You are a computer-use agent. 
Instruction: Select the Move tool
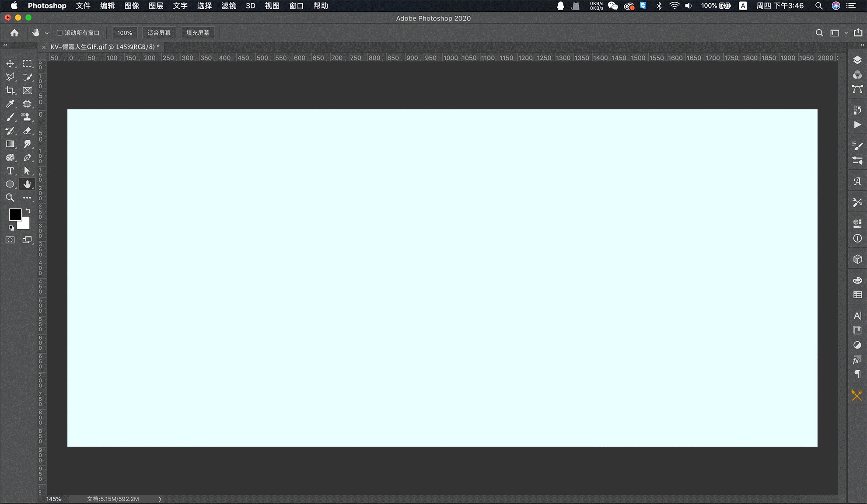pyautogui.click(x=10, y=64)
